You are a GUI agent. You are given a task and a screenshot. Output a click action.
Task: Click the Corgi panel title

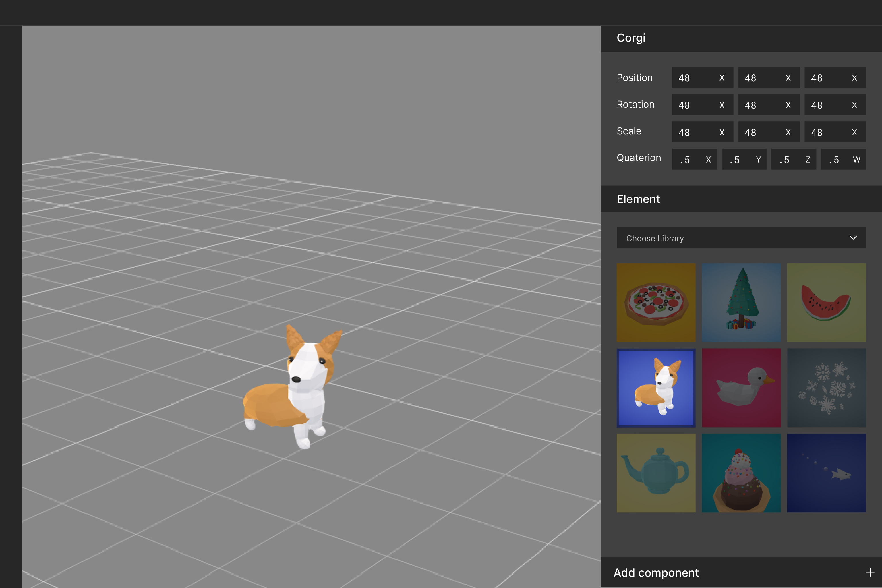631,38
